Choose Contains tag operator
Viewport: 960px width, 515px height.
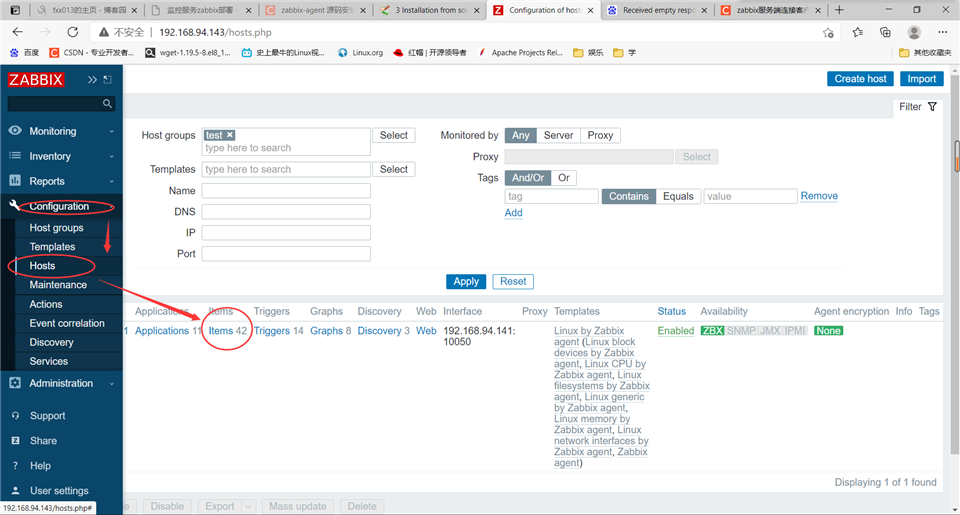pos(629,196)
